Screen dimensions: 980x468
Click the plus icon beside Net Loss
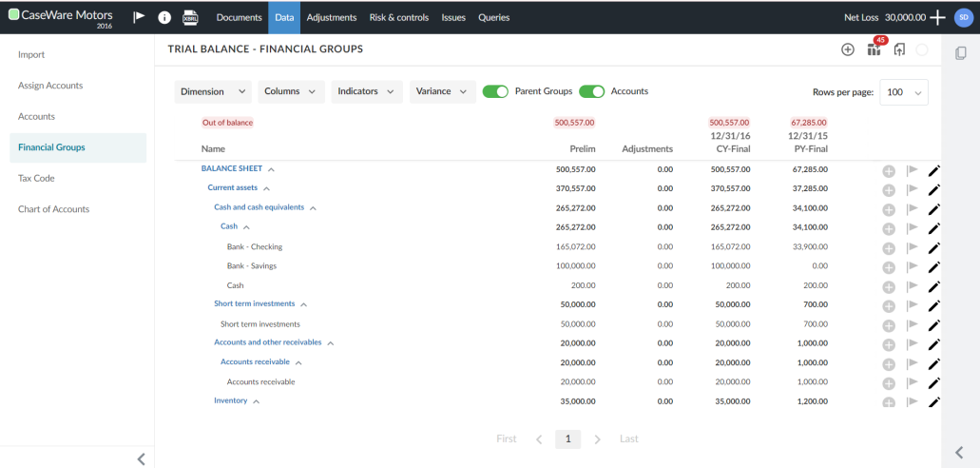[x=937, y=17]
